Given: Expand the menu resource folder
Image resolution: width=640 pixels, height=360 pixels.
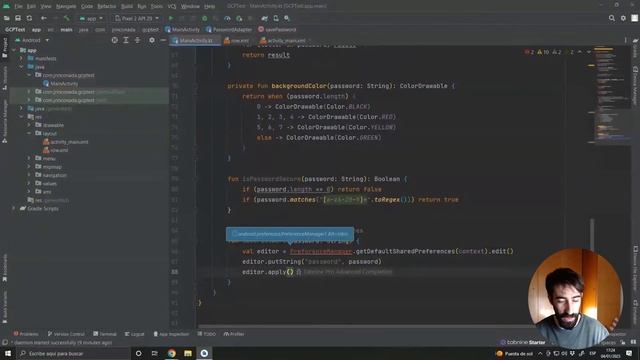Looking at the screenshot, I should coord(29,158).
